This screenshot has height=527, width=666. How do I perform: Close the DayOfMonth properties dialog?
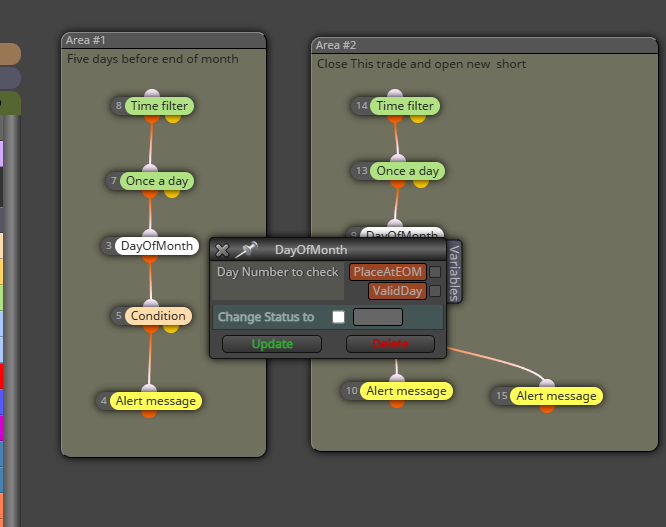222,250
